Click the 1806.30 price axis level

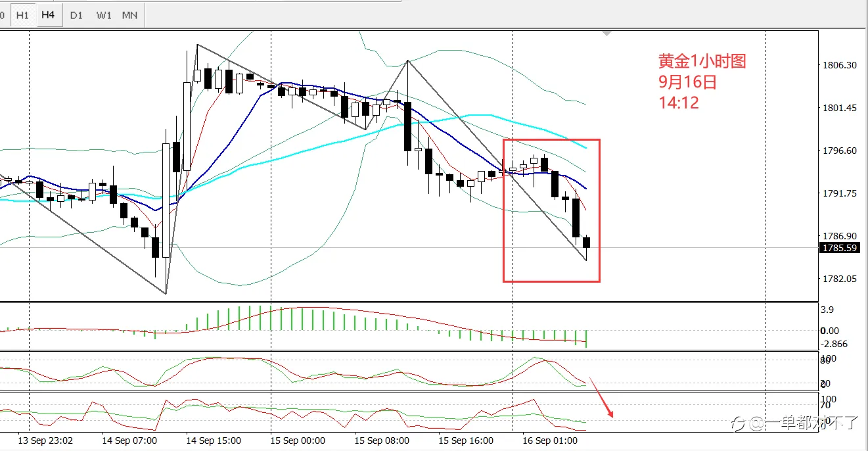838,65
